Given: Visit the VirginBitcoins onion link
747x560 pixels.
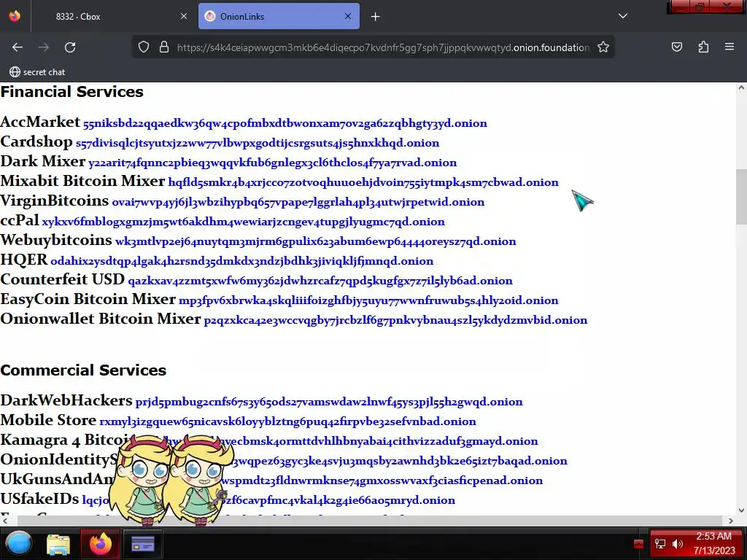Looking at the screenshot, I should tap(298, 202).
